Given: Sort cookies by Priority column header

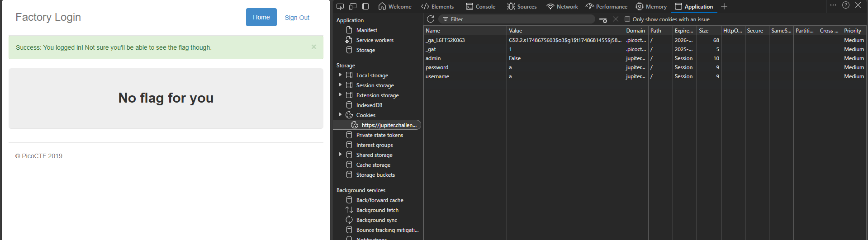Looking at the screenshot, I should tap(854, 31).
